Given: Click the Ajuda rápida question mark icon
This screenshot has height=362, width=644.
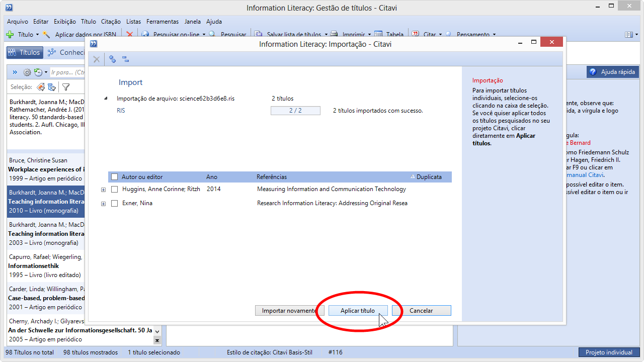Looking at the screenshot, I should pyautogui.click(x=593, y=72).
